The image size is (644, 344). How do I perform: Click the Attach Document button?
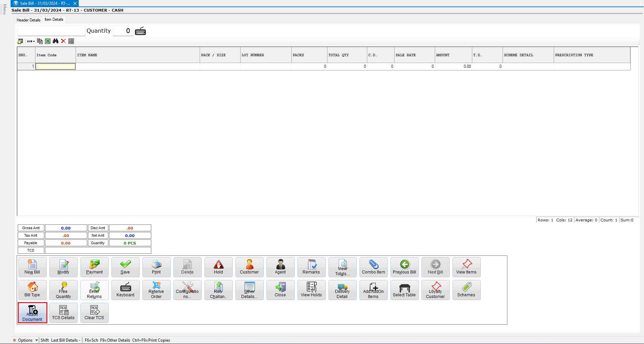(32, 313)
